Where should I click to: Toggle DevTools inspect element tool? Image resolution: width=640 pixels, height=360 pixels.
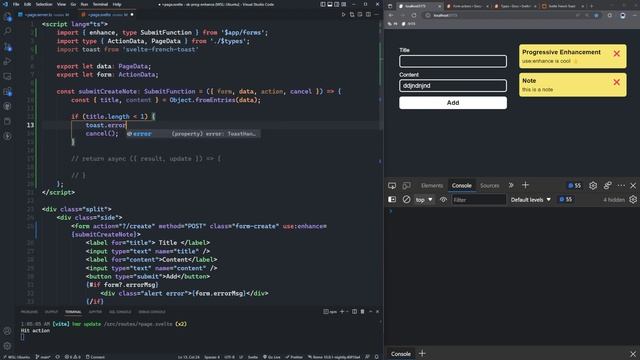pyautogui.click(x=392, y=186)
